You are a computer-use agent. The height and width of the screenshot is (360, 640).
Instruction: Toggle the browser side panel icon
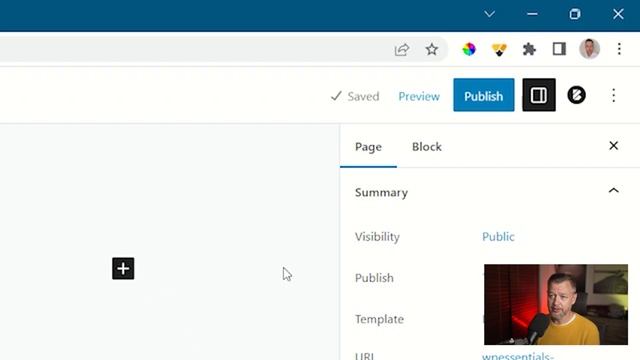click(559, 49)
